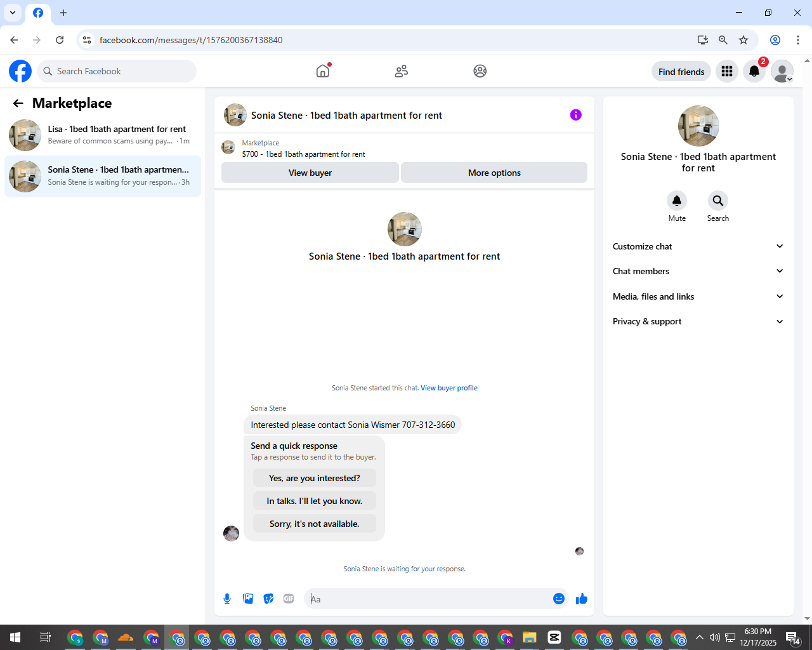Click the large apartment photo in right panel

[x=698, y=126]
